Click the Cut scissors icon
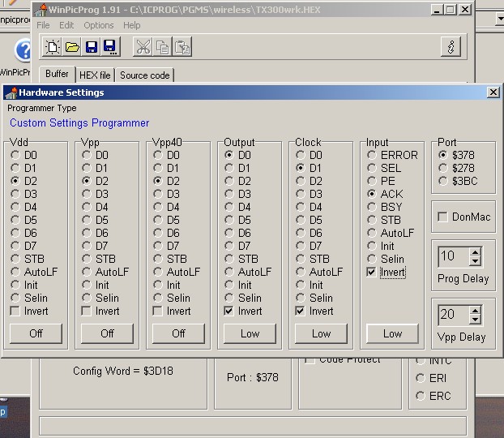The image size is (504, 438). pyautogui.click(x=143, y=47)
